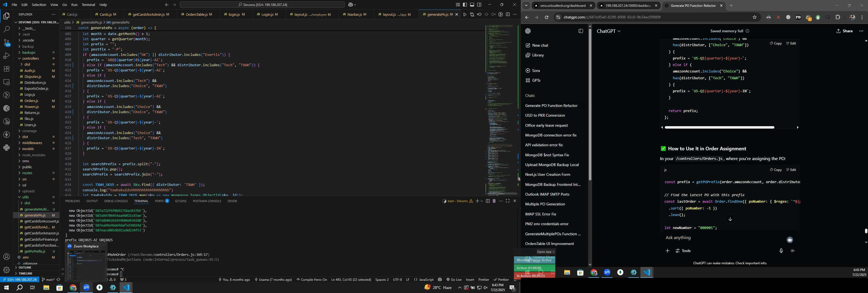Screen dimensions: 868x293
Task: Open the Tools button in ChatGPT composer
Action: click(x=683, y=251)
